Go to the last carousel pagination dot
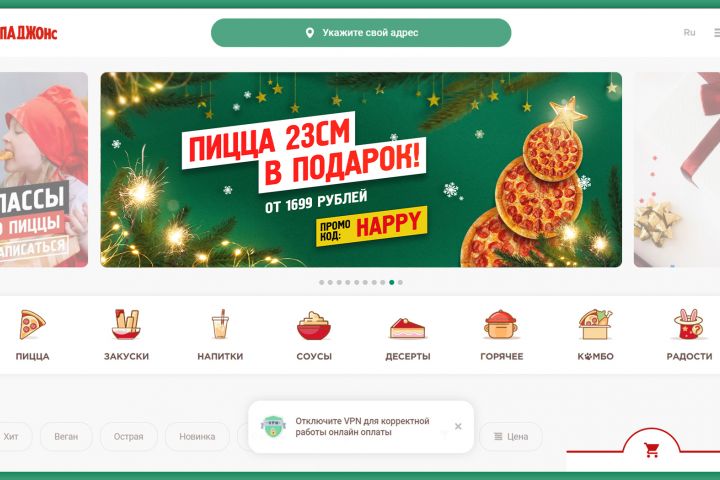 click(400, 282)
